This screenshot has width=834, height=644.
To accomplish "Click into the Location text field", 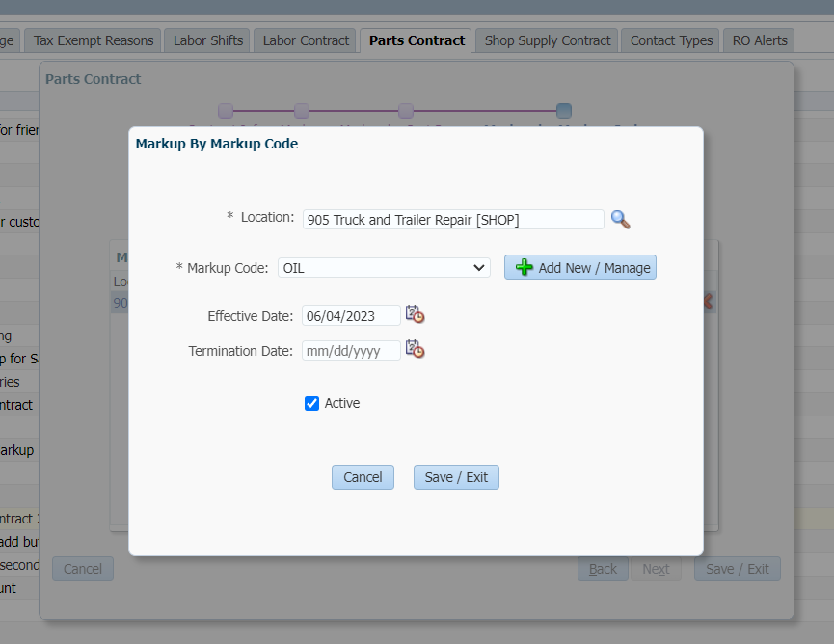I will (x=453, y=220).
